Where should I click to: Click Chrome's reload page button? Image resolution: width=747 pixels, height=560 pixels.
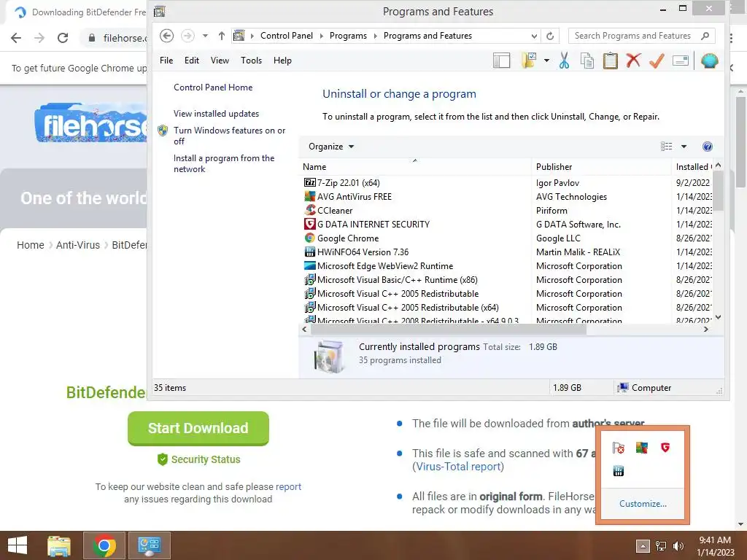(63, 38)
